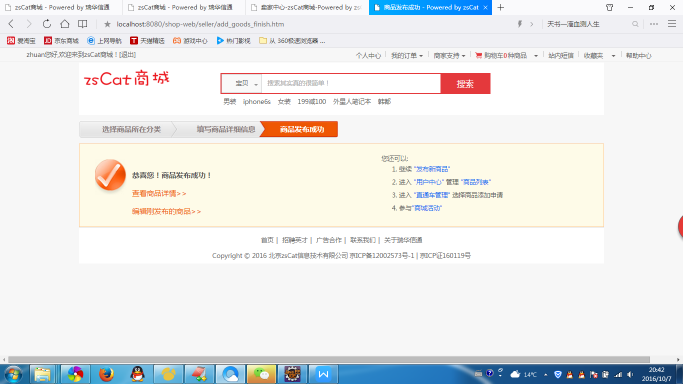
Task: Click the skin shirt icon in title bar
Action: click(x=609, y=7)
